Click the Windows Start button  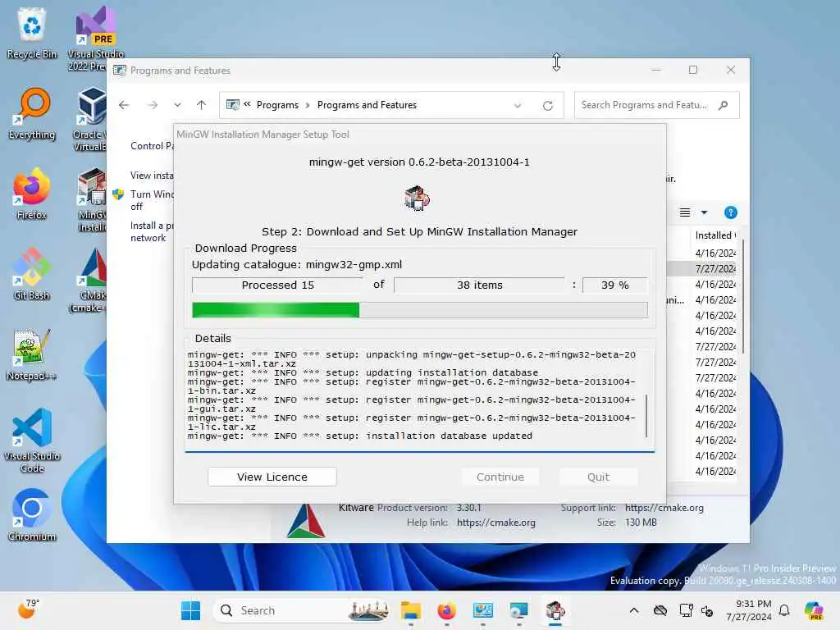190,610
